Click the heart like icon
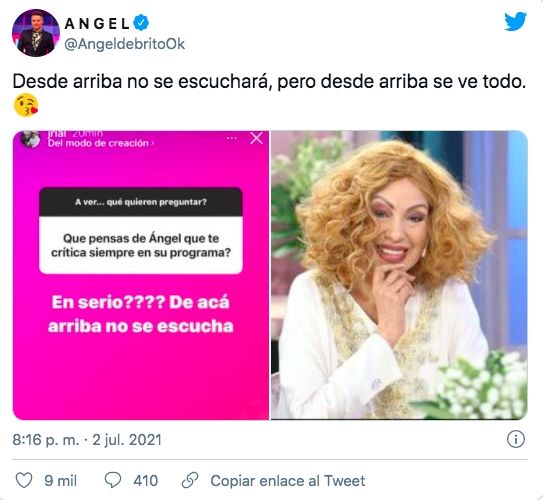 coord(24,480)
